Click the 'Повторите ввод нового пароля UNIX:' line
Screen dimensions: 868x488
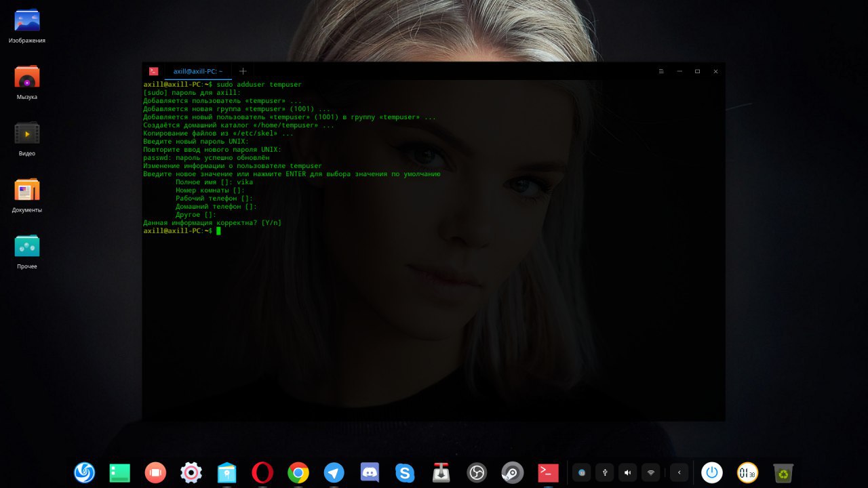(x=212, y=150)
